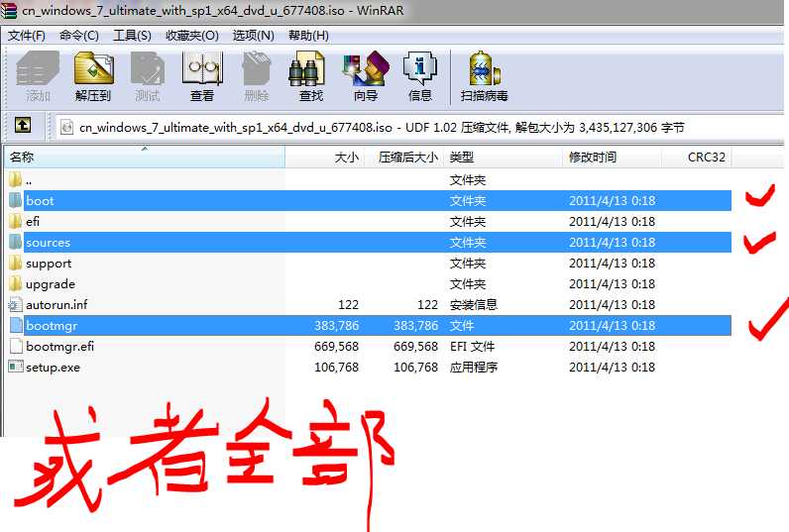
Task: Click the efi folder icon
Action: [x=16, y=221]
